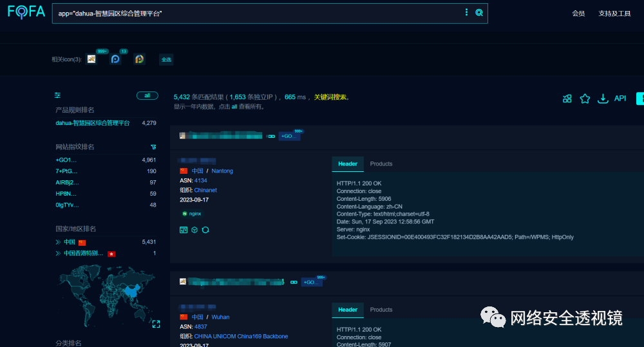The width and height of the screenshot is (644, 347).
Task: Open the 会员 membership menu
Action: coord(578,14)
